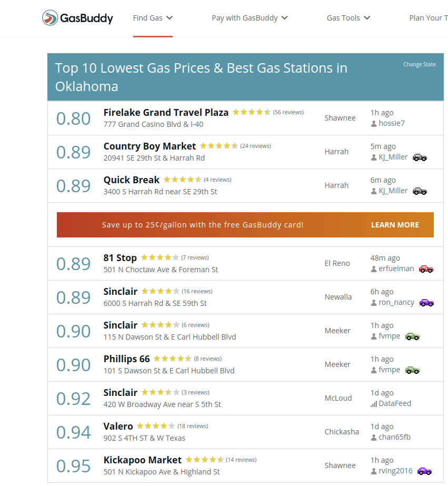Open the Pay with GasBuddy dropdown
The image size is (448, 486).
point(250,18)
